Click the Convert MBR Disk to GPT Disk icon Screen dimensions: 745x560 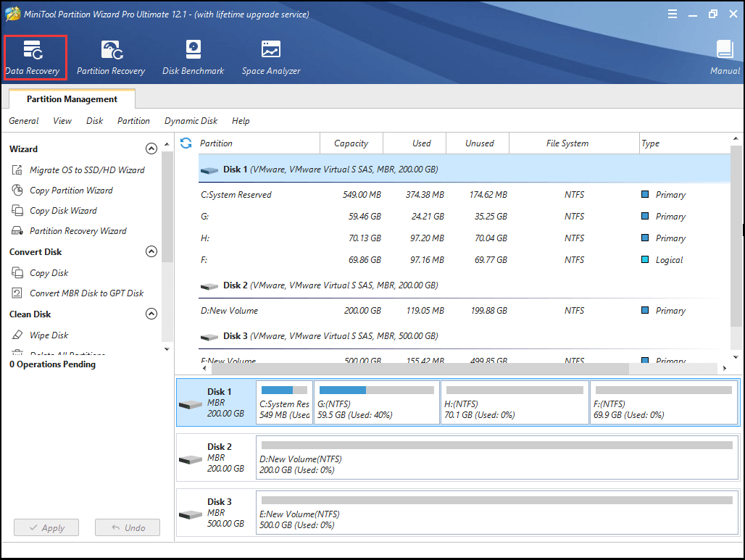point(17,293)
